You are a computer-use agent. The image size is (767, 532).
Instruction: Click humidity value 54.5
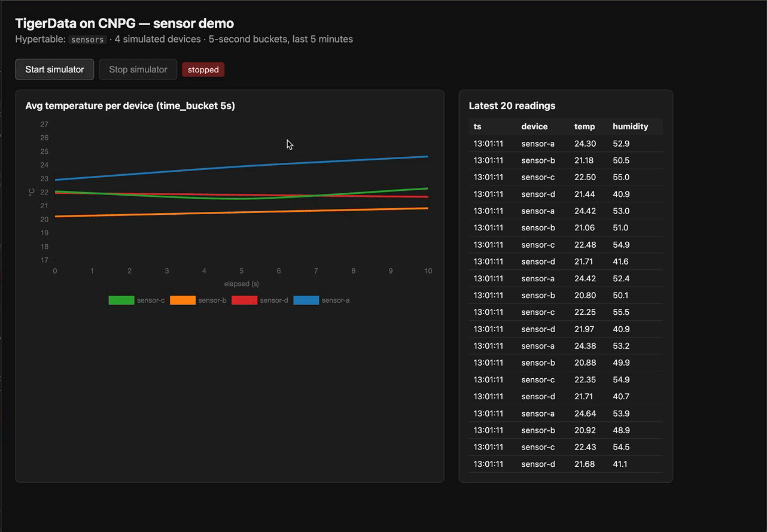(x=621, y=447)
